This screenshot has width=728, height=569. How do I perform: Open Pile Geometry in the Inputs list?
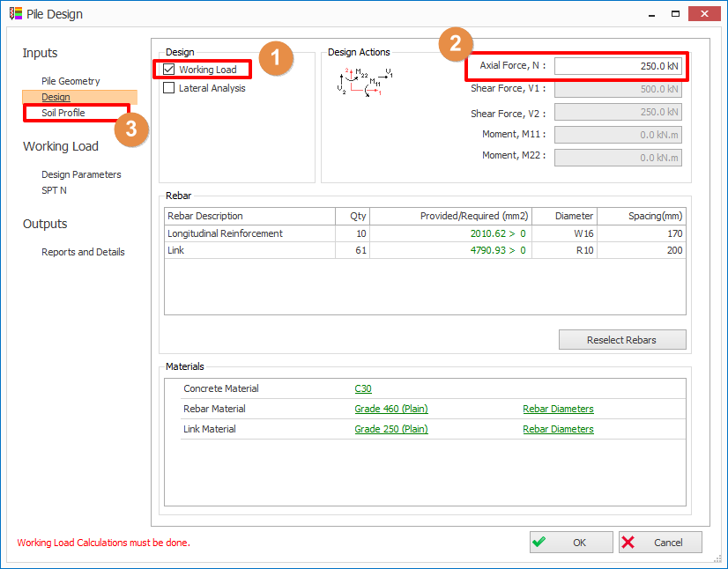pos(71,81)
